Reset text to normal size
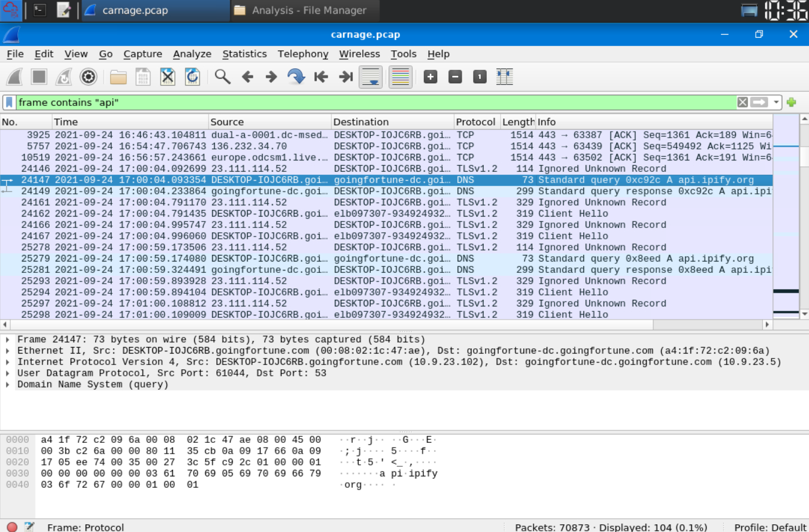 [x=480, y=77]
